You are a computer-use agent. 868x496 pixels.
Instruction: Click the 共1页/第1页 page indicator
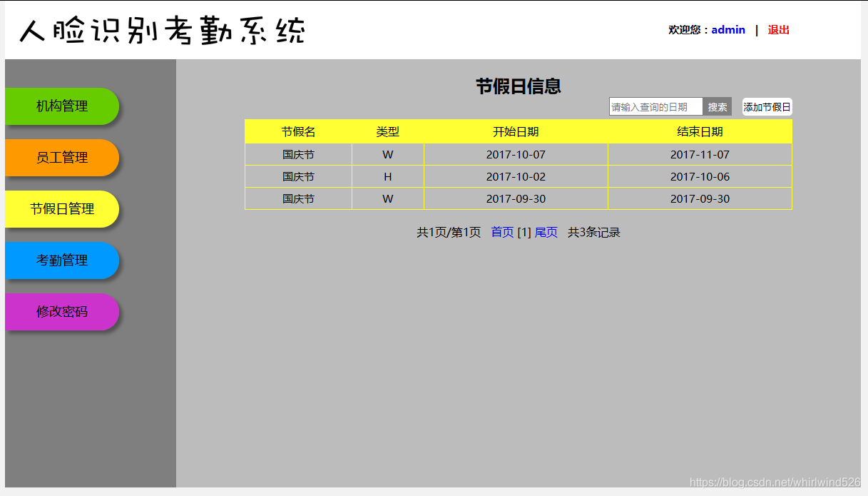[x=449, y=233]
